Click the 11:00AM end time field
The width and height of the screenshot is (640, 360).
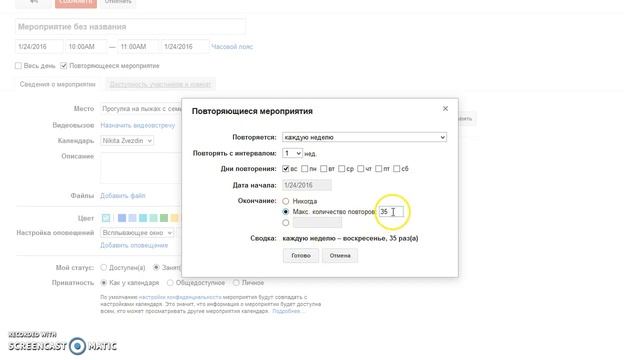click(x=138, y=47)
